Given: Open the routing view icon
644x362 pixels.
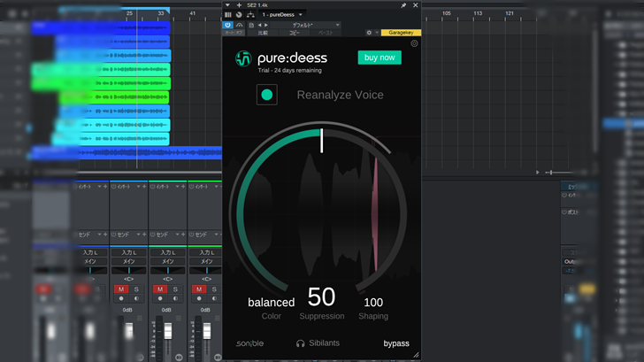Looking at the screenshot, I should pyautogui.click(x=250, y=15).
